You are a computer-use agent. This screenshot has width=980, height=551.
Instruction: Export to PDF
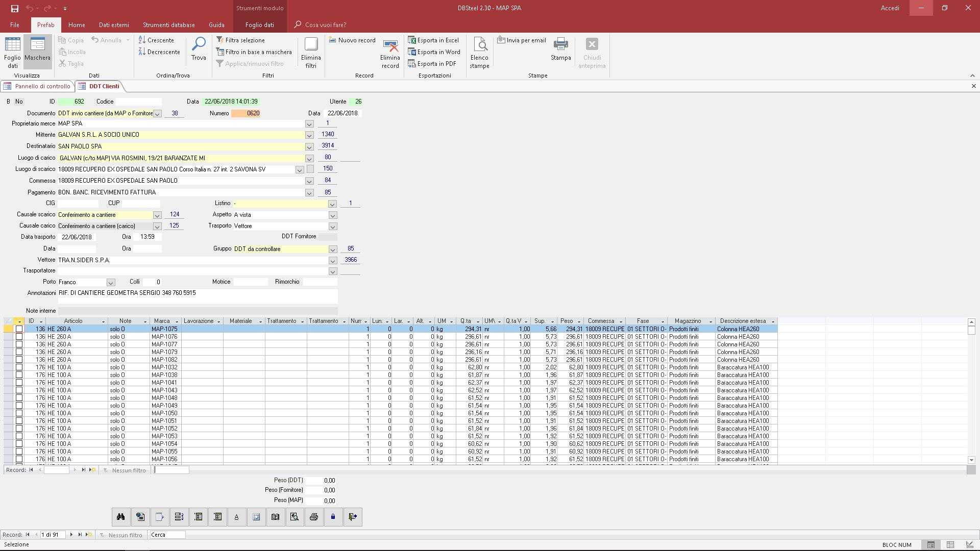pos(432,64)
